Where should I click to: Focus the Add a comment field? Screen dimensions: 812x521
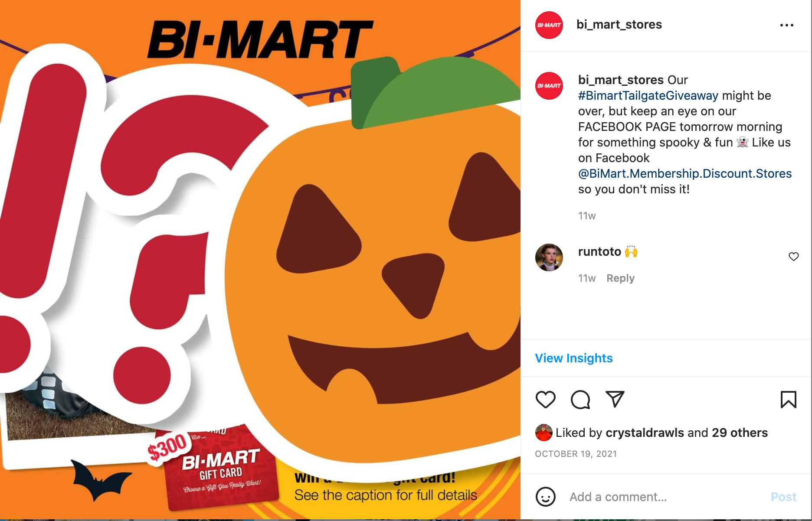click(664, 497)
